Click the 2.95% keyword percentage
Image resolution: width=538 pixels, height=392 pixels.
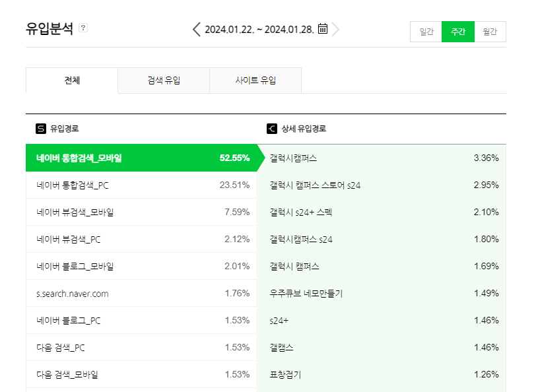pos(487,185)
